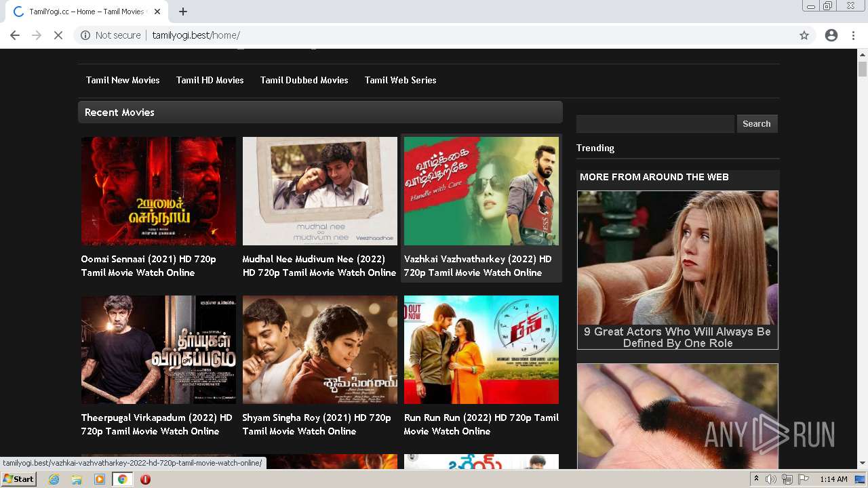This screenshot has width=868, height=488.
Task: Open the Chrome profile account icon
Action: point(831,35)
